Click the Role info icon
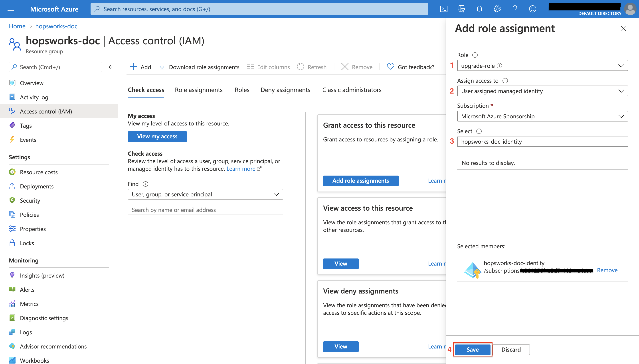The image size is (639, 364). 475,55
